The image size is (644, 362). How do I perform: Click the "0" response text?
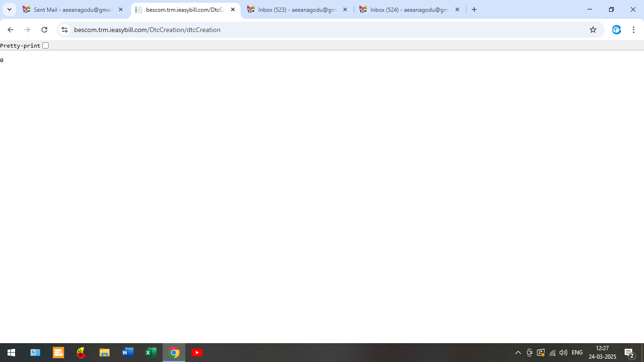[x=2, y=60]
